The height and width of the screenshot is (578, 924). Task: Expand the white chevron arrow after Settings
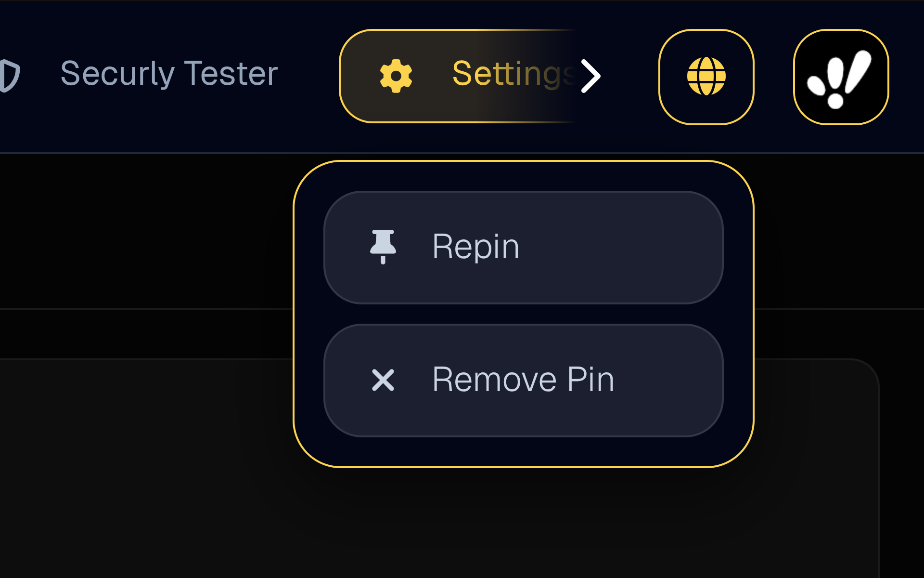[x=591, y=76]
